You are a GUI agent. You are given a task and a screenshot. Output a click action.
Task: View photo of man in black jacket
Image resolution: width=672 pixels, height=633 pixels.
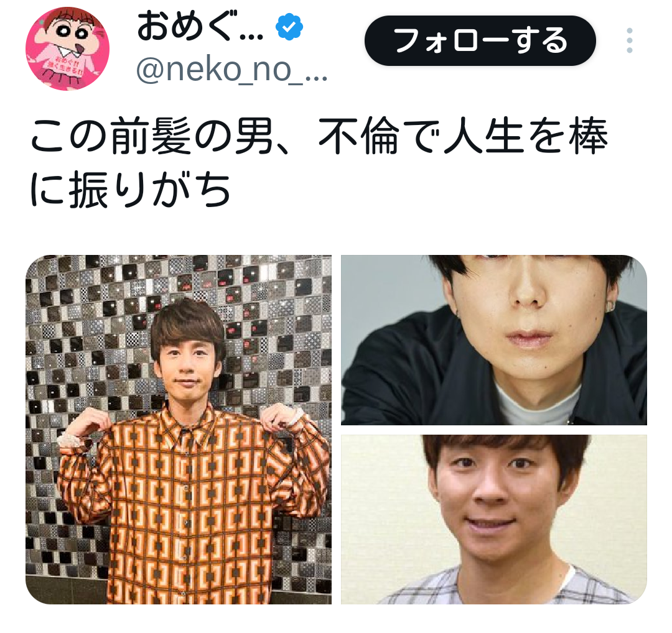[493, 340]
